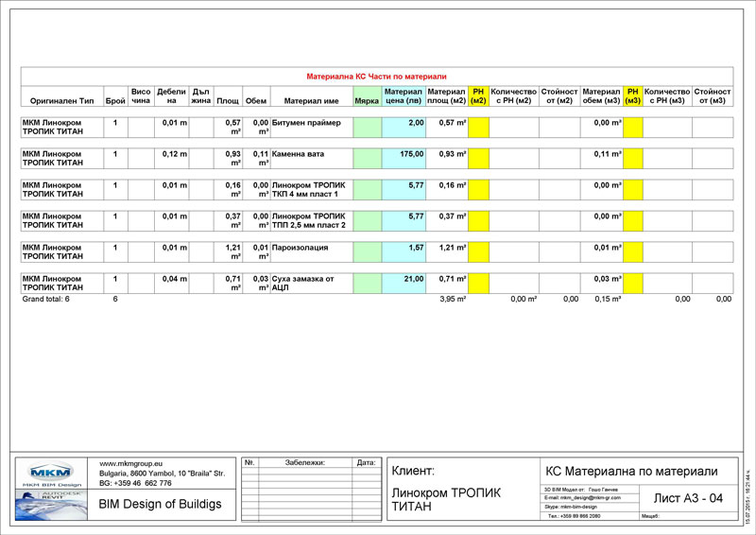The height and width of the screenshot is (535, 756).
Task: Click material volume 0,11 m³ in Каменна вата row
Action: coord(608,154)
